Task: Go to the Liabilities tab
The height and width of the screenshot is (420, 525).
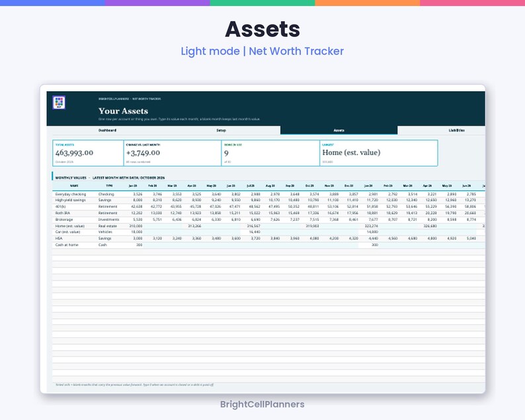Action: (456, 130)
